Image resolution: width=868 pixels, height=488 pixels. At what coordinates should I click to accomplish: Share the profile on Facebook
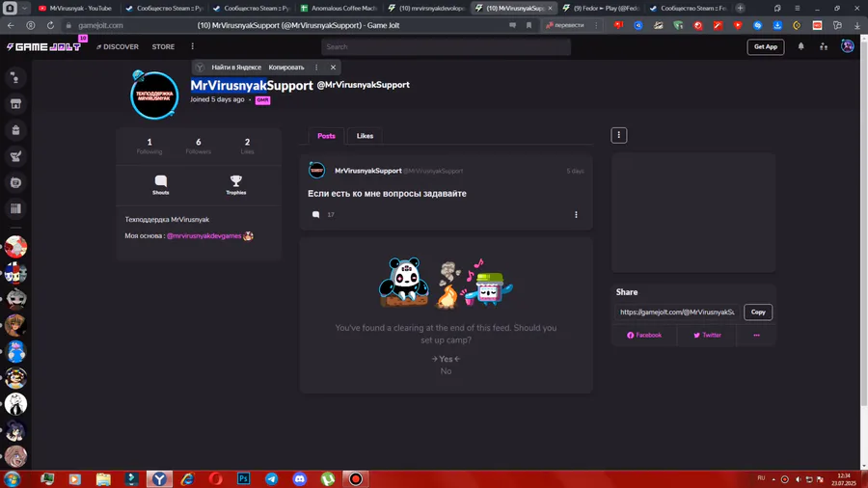pos(644,336)
